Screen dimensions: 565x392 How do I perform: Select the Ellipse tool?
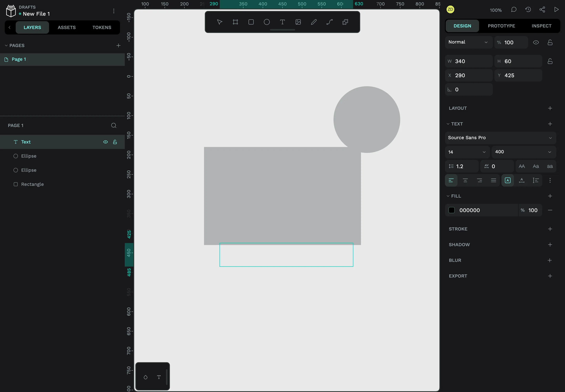(x=267, y=22)
